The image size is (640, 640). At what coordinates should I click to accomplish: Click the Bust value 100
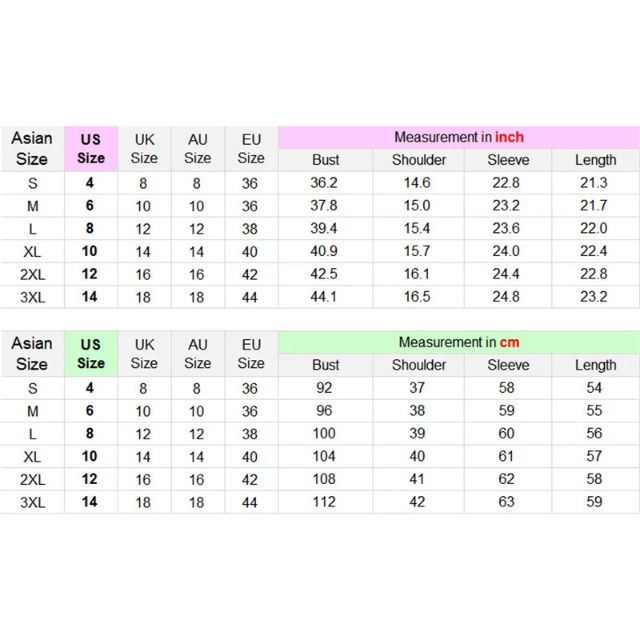click(x=324, y=433)
